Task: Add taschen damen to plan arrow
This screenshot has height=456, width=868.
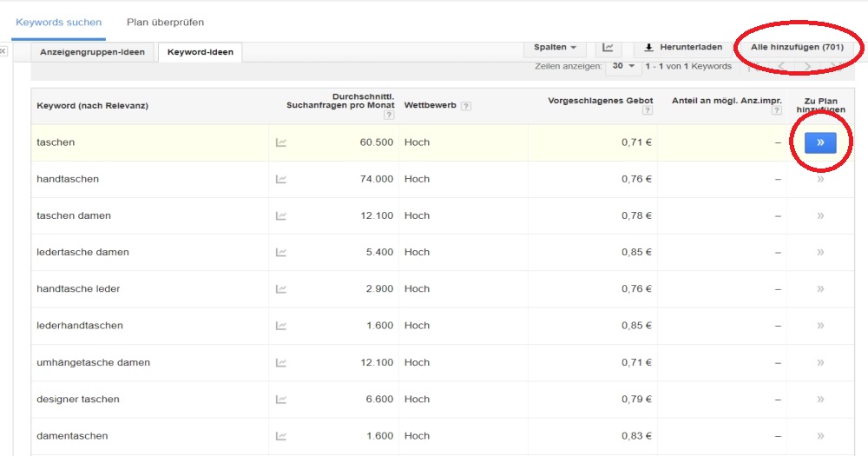Action: coord(820,215)
